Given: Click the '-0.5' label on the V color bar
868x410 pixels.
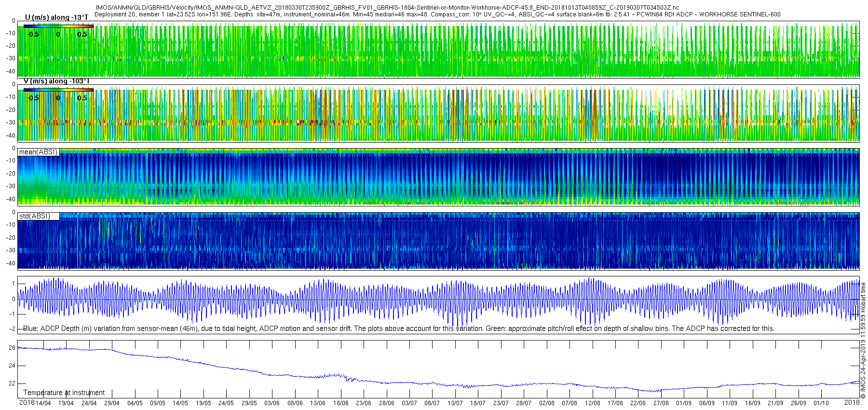Looking at the screenshot, I should click(32, 98).
